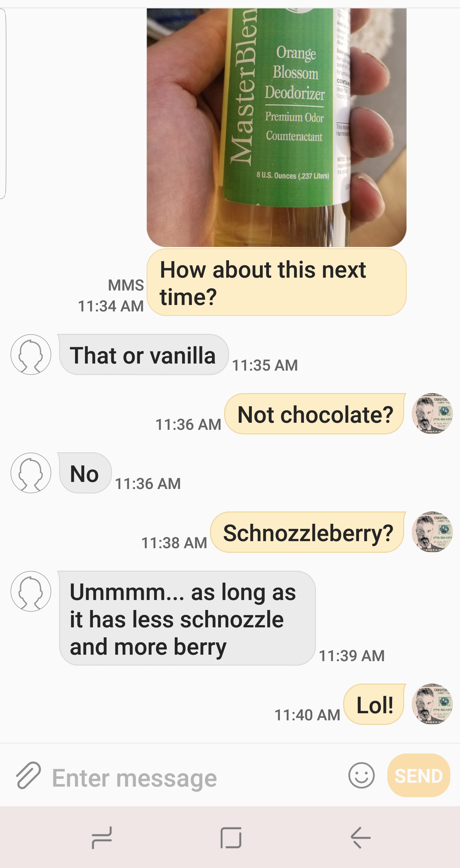
Task: Tap the home navigation square
Action: 231,838
